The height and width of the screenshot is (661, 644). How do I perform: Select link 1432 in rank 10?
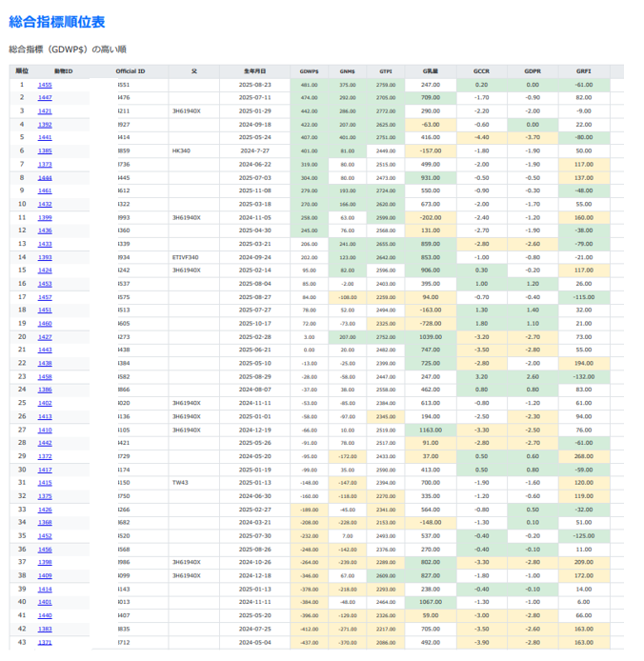[x=45, y=204]
